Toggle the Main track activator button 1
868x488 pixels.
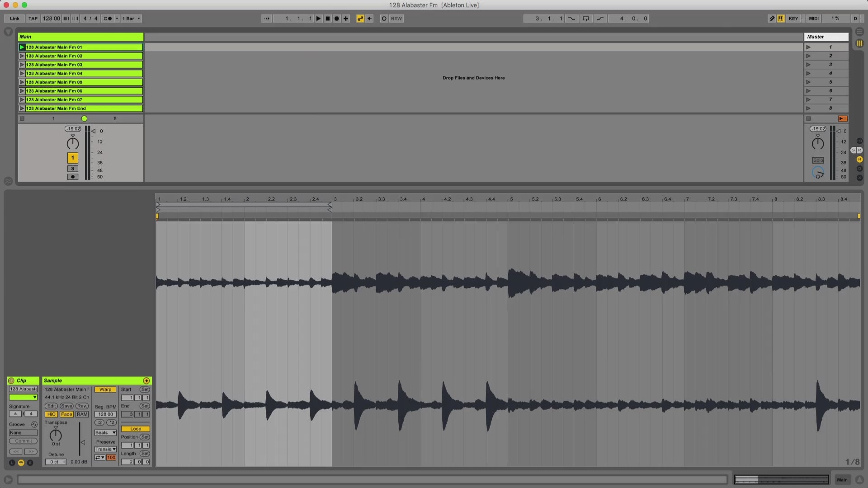pyautogui.click(x=73, y=158)
